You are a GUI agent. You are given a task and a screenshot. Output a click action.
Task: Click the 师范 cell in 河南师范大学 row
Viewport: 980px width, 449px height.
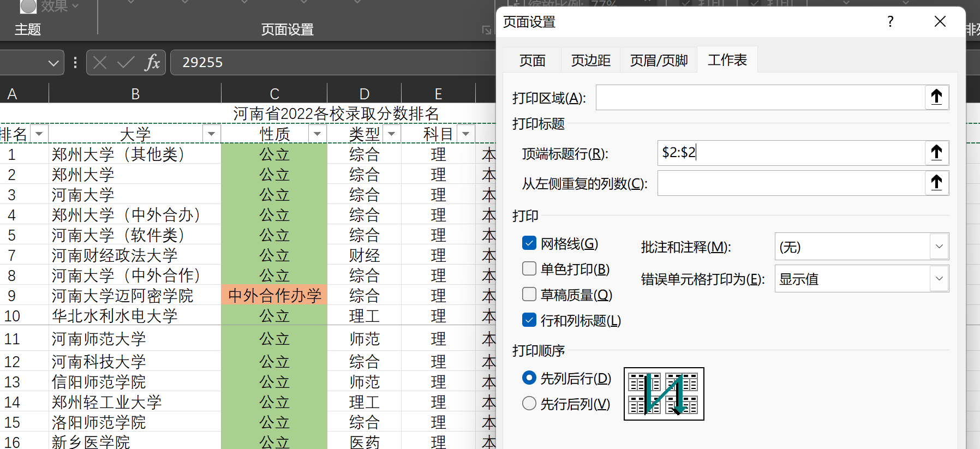364,339
